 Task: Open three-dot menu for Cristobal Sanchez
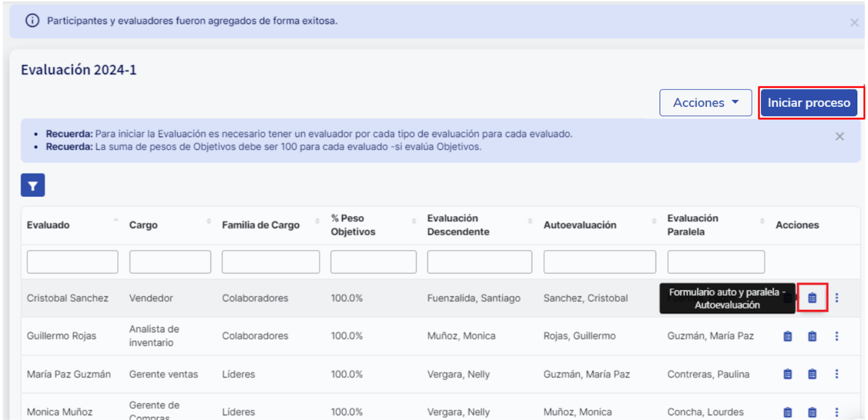coord(837,298)
